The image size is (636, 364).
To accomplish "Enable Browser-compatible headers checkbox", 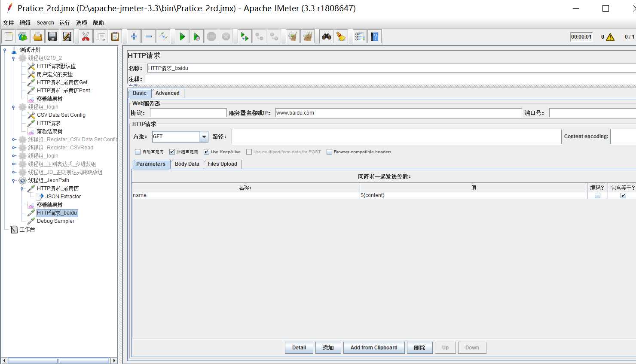I will 329,152.
